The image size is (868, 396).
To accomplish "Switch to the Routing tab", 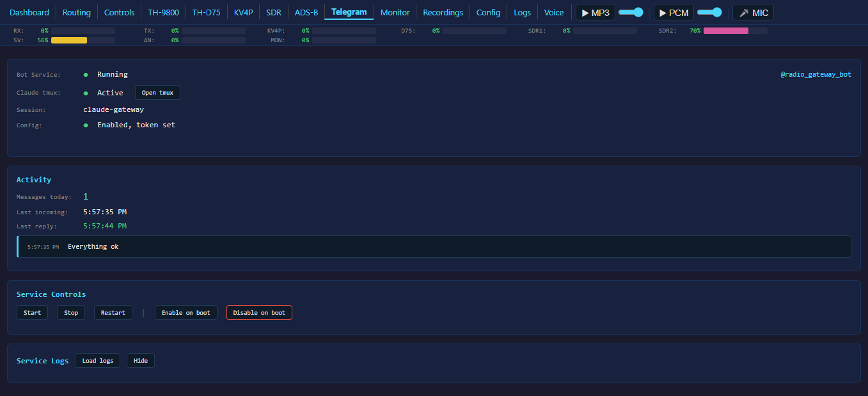I will click(77, 12).
